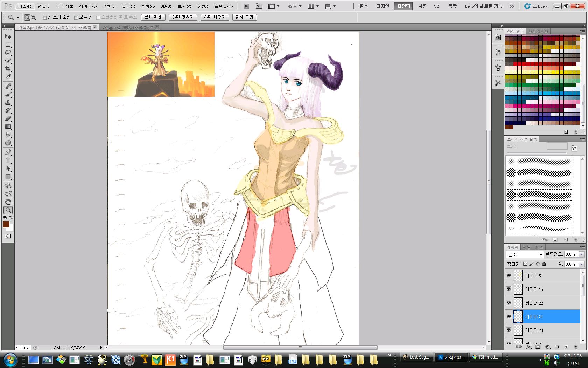Hide 레이어 23 with its eye icon
The image size is (588, 368).
(x=509, y=330)
